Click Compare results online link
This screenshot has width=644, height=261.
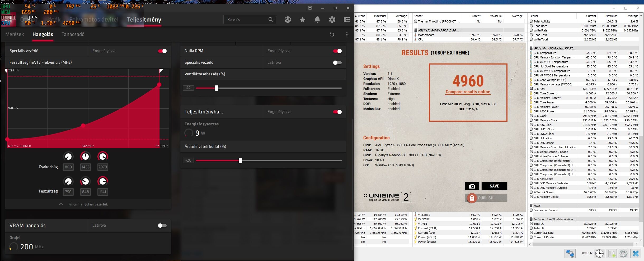468,92
